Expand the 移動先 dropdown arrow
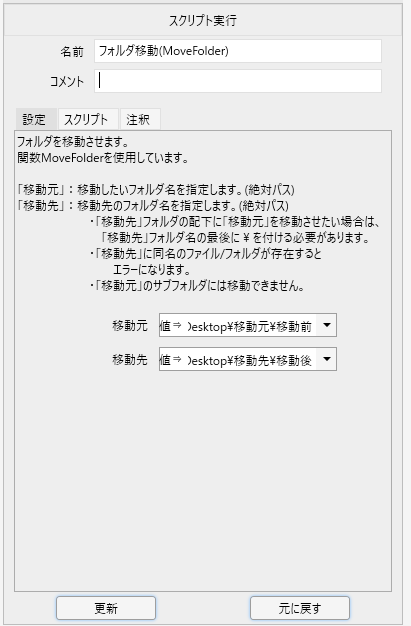 tap(327, 359)
